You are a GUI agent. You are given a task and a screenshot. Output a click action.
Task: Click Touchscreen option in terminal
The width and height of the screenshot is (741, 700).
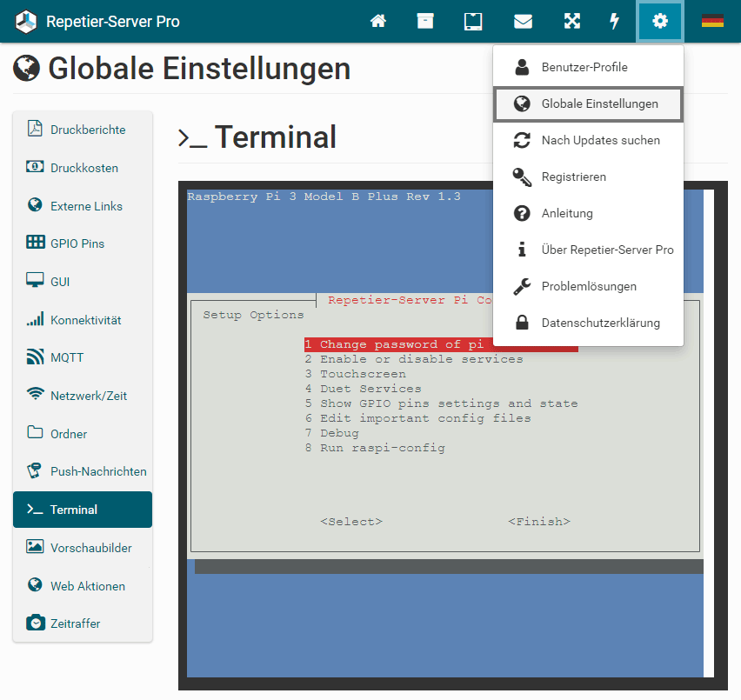pos(356,374)
